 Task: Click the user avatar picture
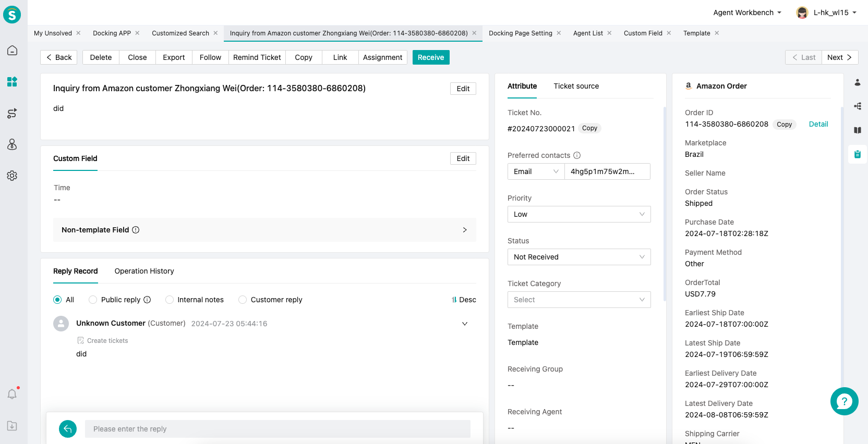pyautogui.click(x=802, y=13)
